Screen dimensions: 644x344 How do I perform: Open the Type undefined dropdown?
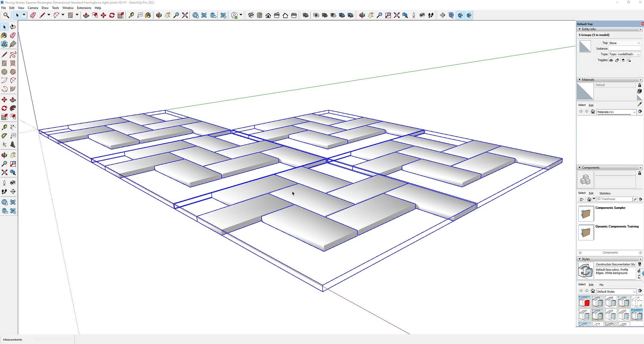tap(625, 54)
